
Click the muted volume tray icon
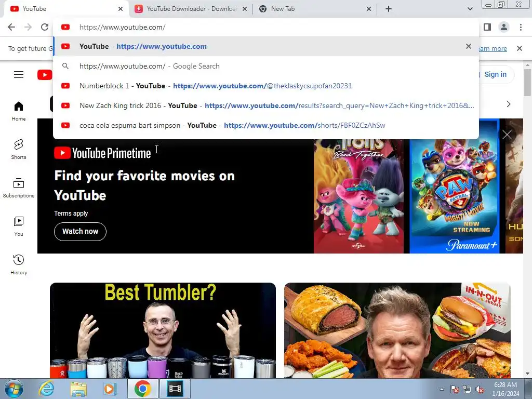[x=480, y=389]
